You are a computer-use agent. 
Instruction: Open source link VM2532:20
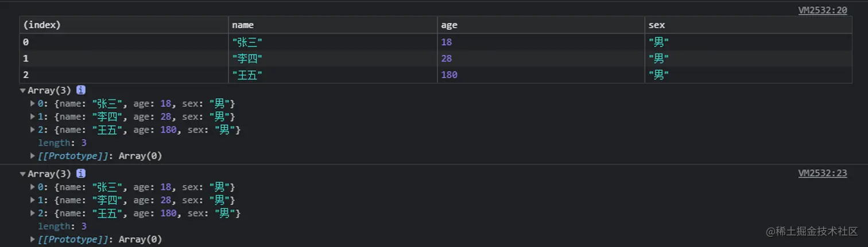822,10
